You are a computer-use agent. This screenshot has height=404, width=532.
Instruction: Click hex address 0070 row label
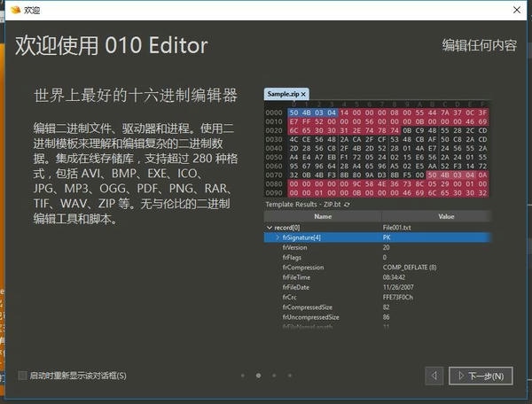click(x=274, y=175)
